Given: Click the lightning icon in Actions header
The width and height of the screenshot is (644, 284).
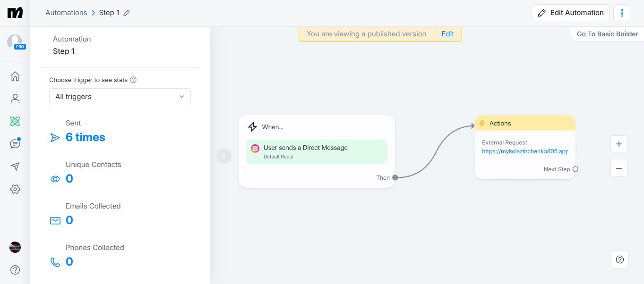Looking at the screenshot, I should coord(482,123).
